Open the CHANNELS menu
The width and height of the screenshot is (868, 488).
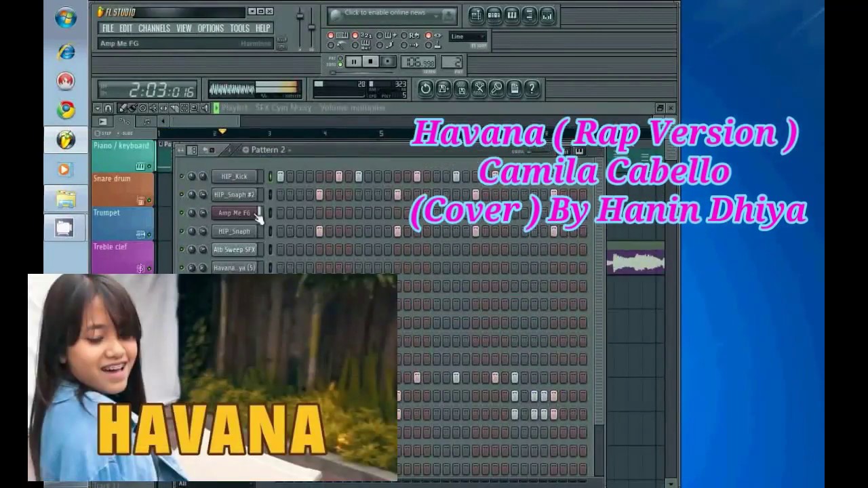coord(154,28)
